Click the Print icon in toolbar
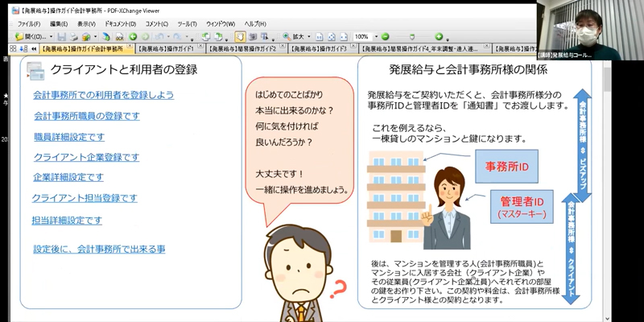Viewport: 644px width, 322px height. [x=73, y=36]
